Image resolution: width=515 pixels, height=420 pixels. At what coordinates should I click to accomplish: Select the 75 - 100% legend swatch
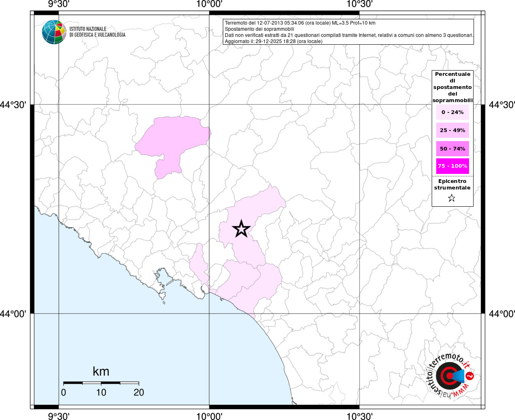tap(453, 166)
